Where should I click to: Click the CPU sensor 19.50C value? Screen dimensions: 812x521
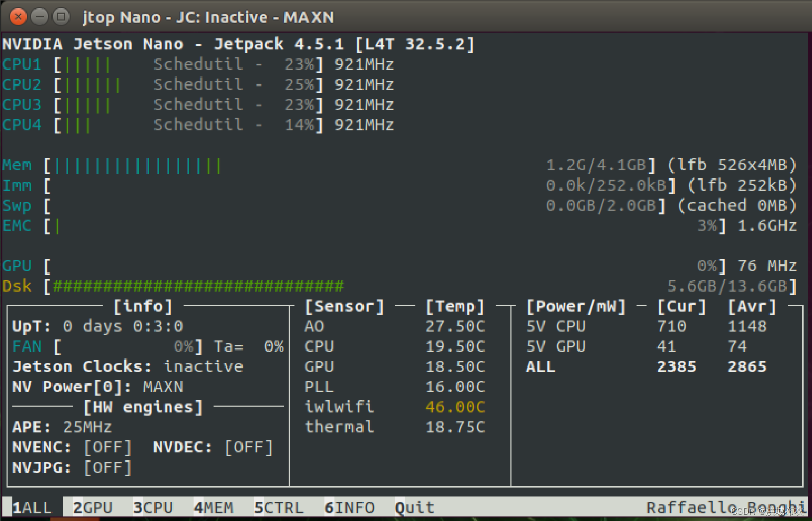(455, 346)
